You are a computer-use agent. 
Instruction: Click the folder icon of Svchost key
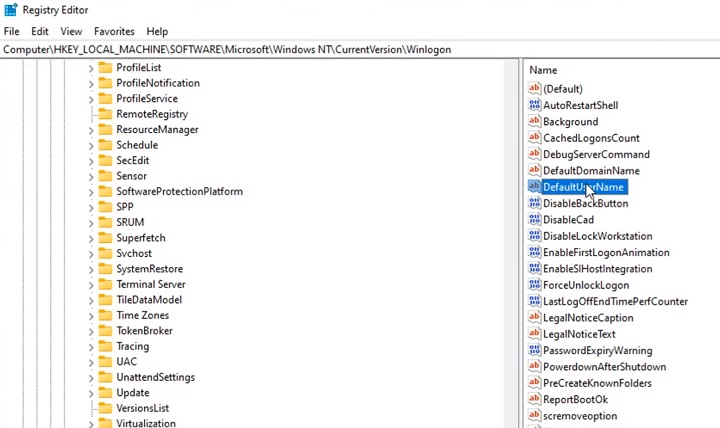[105, 253]
